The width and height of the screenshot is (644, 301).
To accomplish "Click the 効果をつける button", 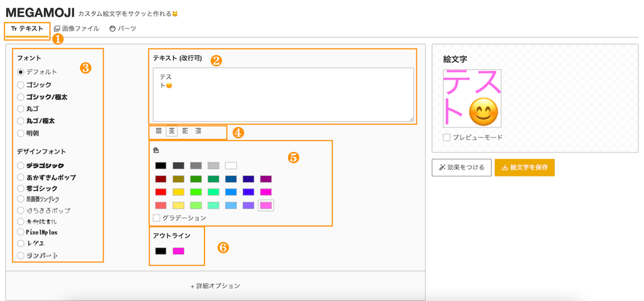I will coord(462,168).
